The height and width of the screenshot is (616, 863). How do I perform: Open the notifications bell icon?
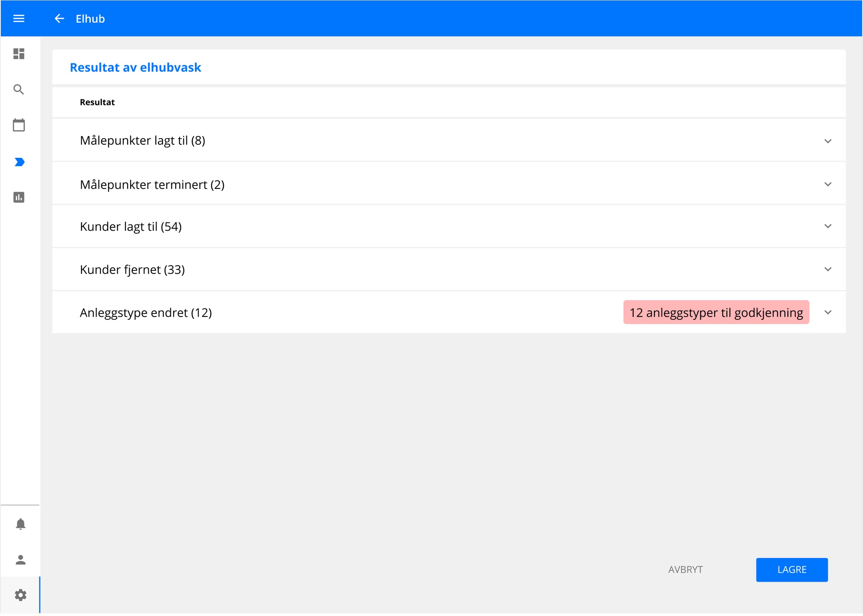click(20, 524)
